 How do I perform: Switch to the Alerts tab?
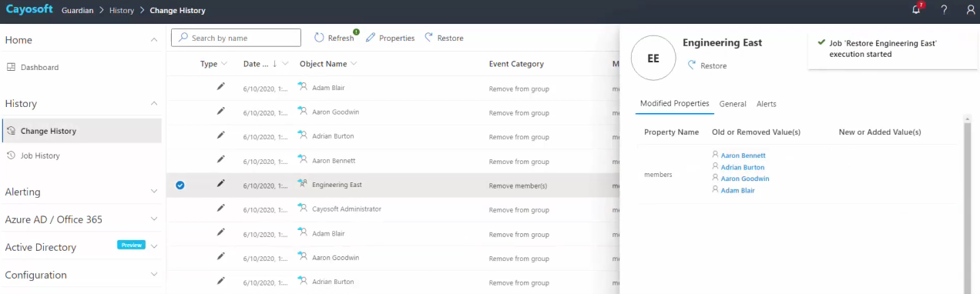[766, 104]
